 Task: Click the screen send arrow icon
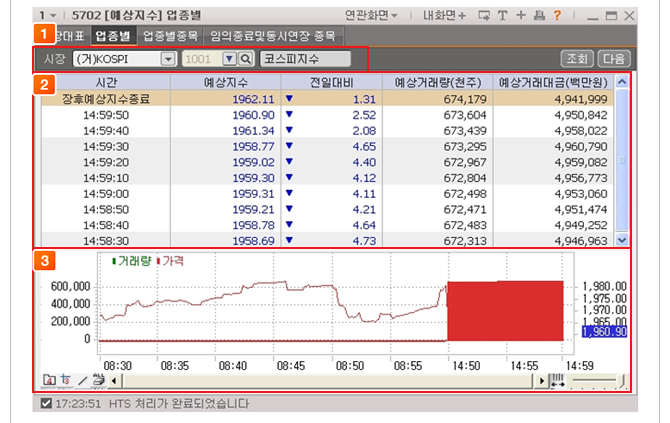click(484, 16)
